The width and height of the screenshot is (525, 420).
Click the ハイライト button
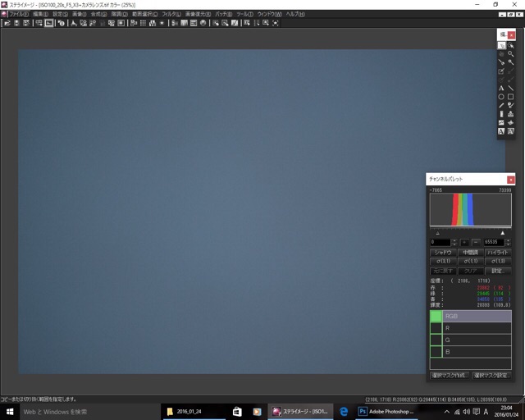point(498,253)
